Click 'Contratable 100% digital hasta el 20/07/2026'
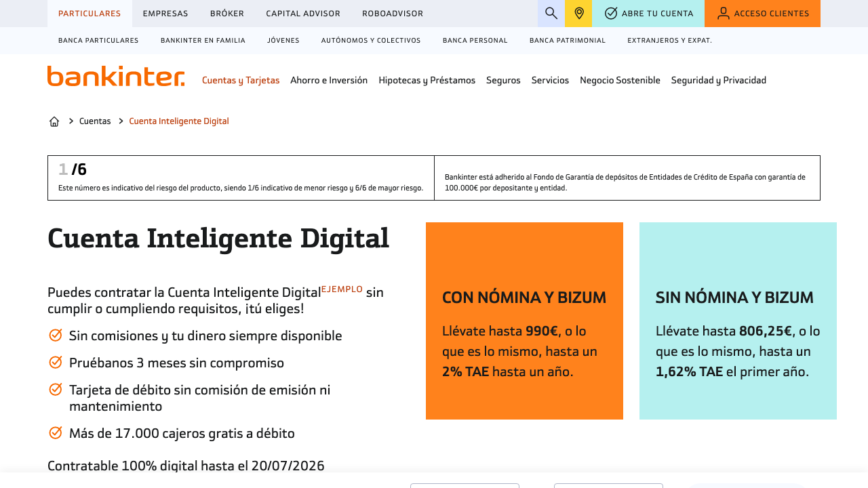 click(x=186, y=466)
